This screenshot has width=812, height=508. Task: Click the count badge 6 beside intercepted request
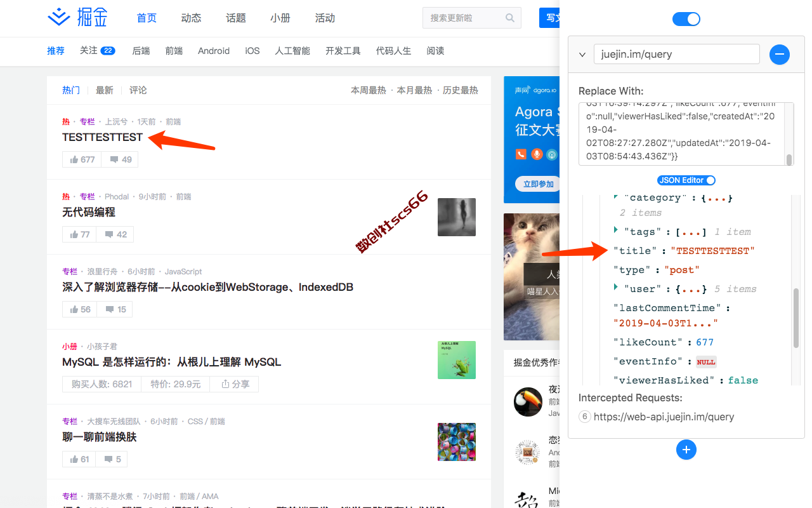(585, 417)
